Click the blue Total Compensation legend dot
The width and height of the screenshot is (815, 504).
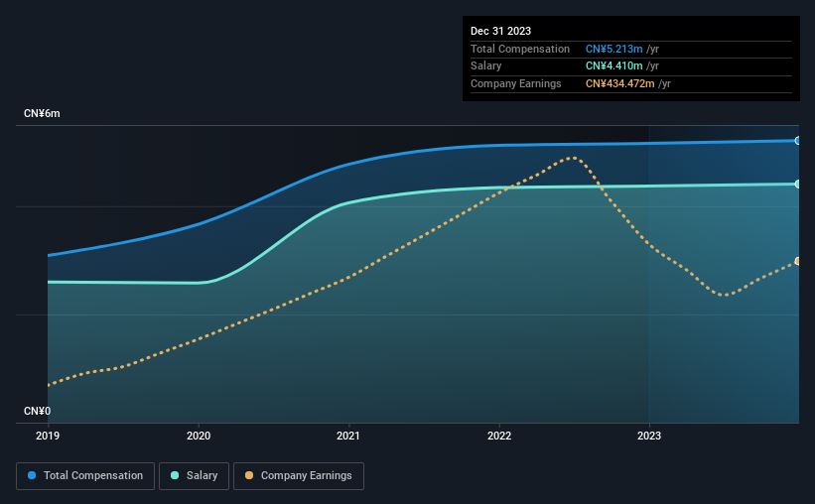tap(32, 475)
